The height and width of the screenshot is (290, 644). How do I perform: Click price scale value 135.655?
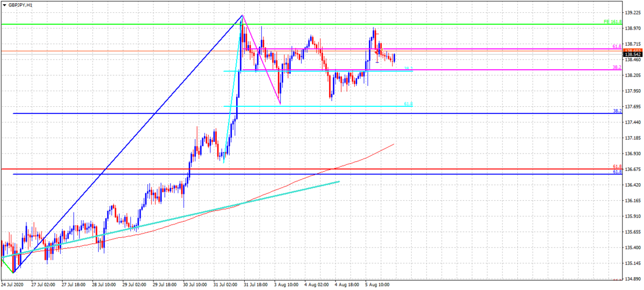[633, 233]
